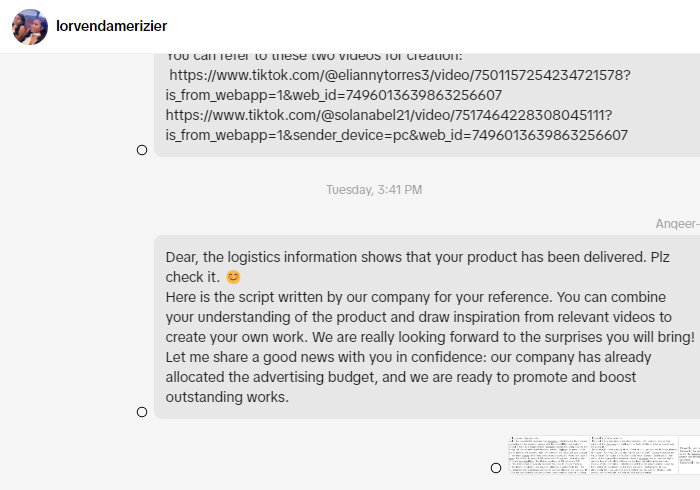Open the rightmost cut-off script image section
Screen dimensions: 700x490
(689, 462)
